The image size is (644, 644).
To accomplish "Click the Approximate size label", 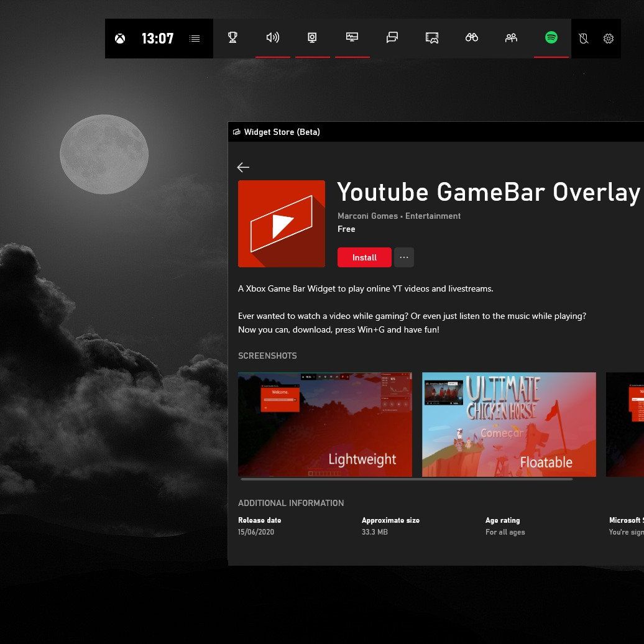I will click(390, 520).
